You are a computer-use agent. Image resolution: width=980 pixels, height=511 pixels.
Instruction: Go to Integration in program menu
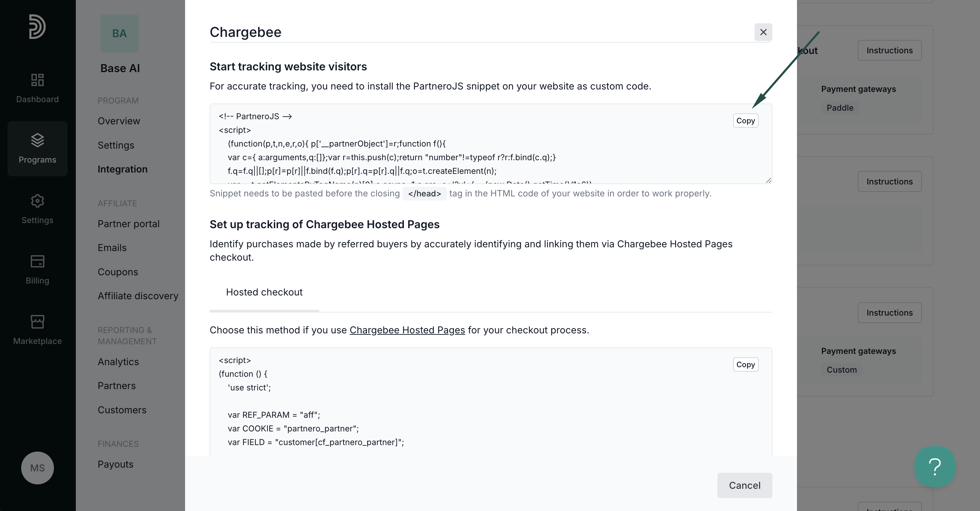(x=123, y=169)
